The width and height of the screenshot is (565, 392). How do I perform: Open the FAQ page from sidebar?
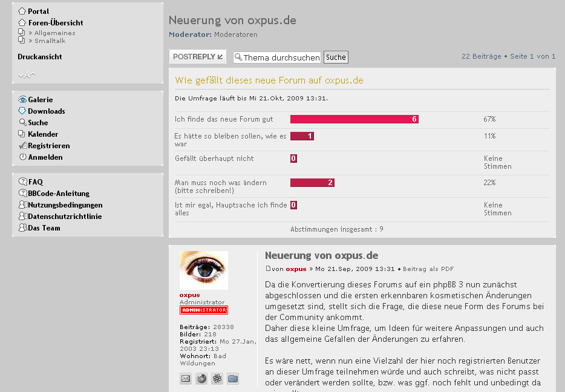tap(36, 182)
